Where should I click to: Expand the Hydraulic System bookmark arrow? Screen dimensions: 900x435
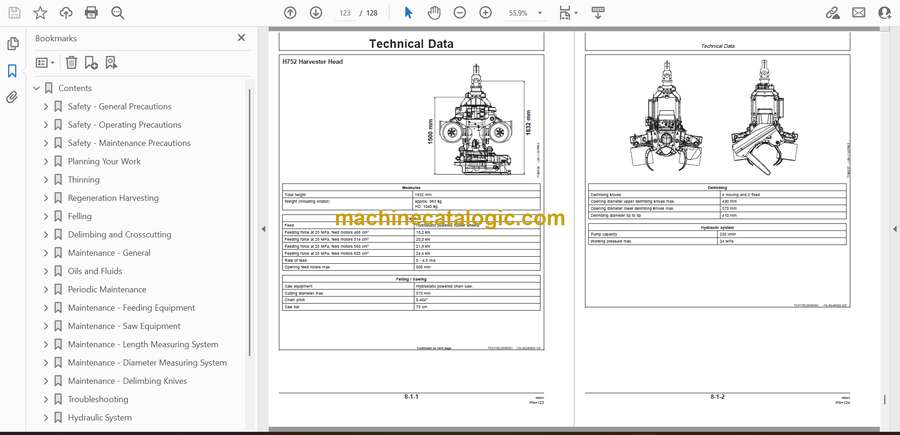46,418
